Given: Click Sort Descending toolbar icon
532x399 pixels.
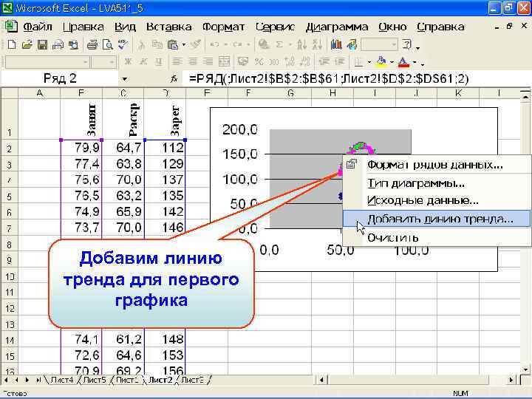Looking at the screenshot, I should coord(317,44).
